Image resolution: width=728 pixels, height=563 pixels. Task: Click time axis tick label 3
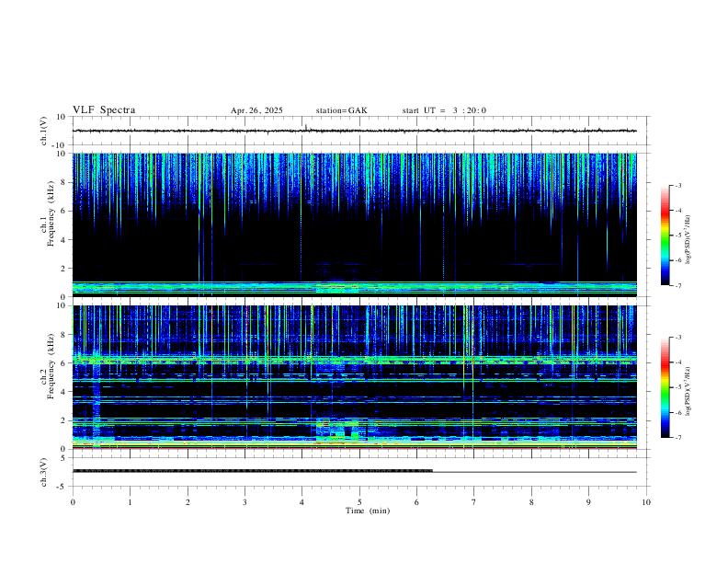pos(245,502)
